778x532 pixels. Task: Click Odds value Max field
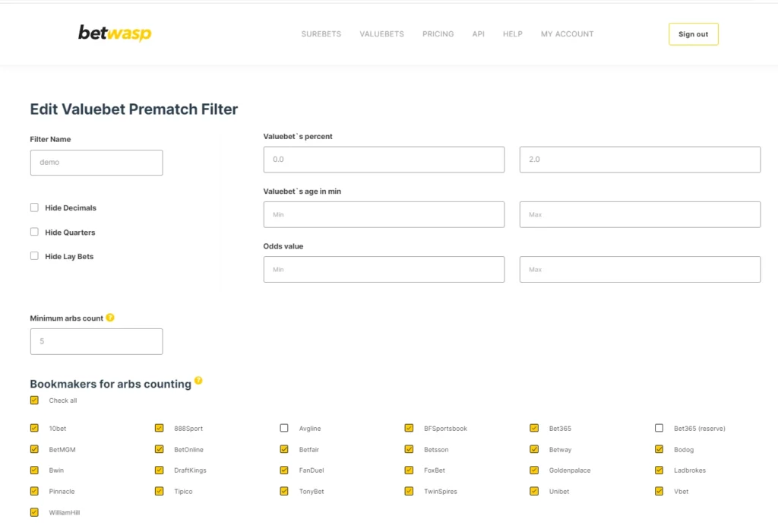click(640, 270)
